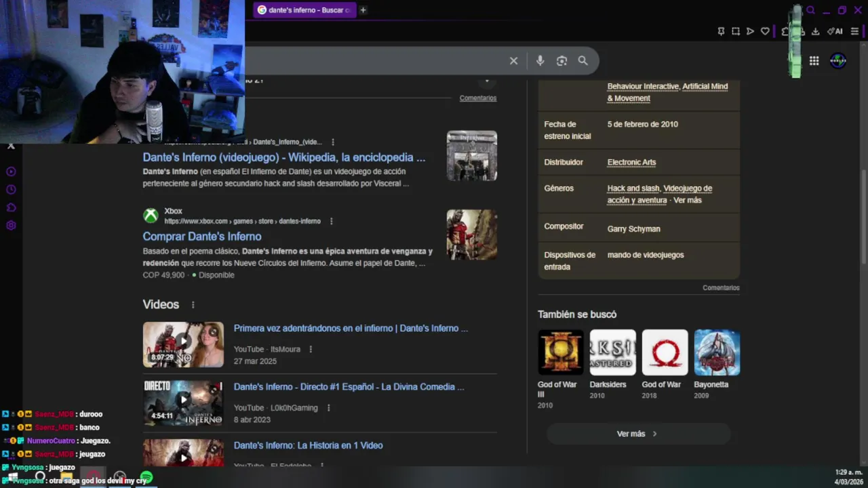Image resolution: width=868 pixels, height=488 pixels.
Task: Click the Behaviour Interactive developer link
Action: [x=643, y=86]
